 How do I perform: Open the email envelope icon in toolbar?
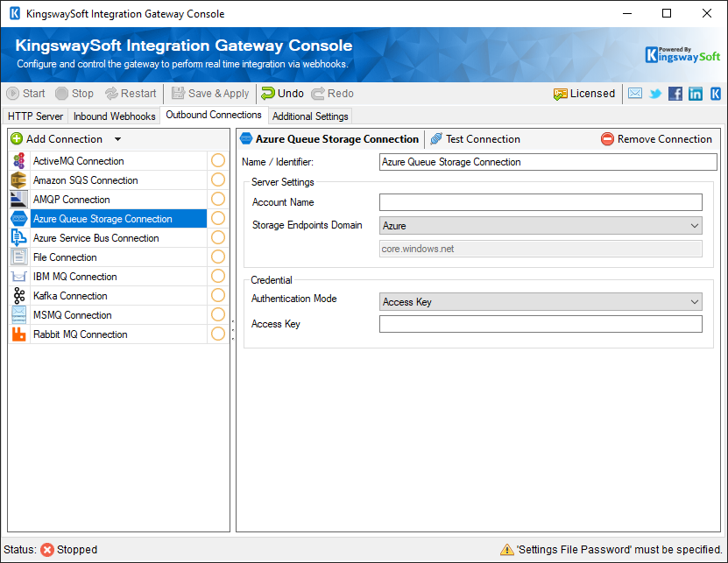634,94
